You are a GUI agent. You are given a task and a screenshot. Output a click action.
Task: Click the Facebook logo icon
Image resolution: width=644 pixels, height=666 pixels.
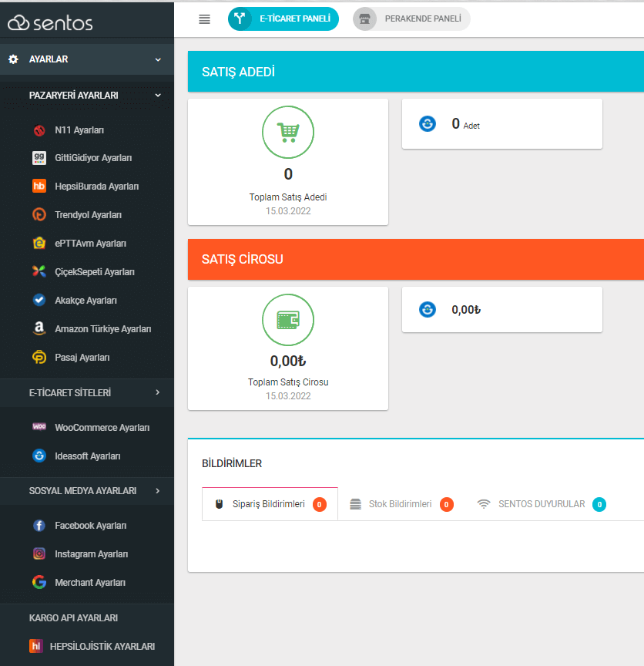(x=39, y=526)
